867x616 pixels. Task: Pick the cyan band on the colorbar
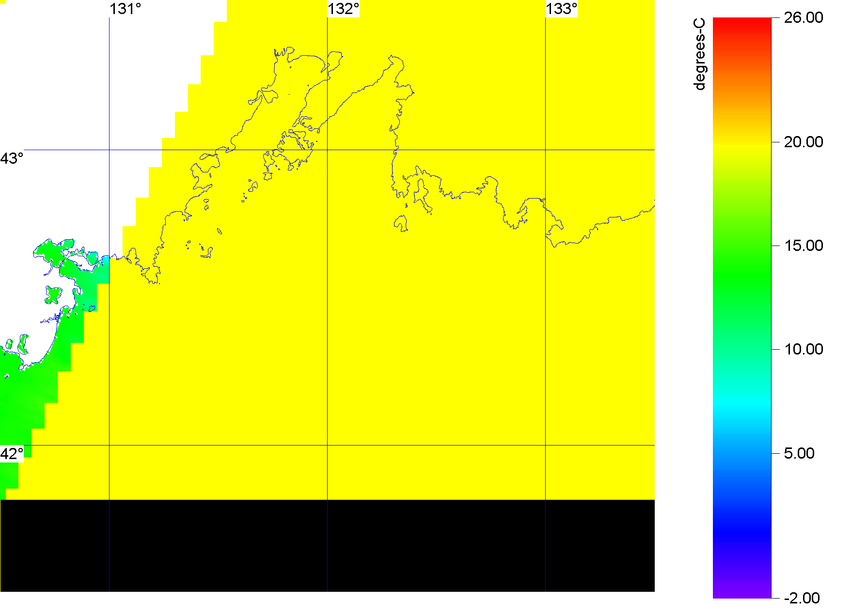(742, 402)
